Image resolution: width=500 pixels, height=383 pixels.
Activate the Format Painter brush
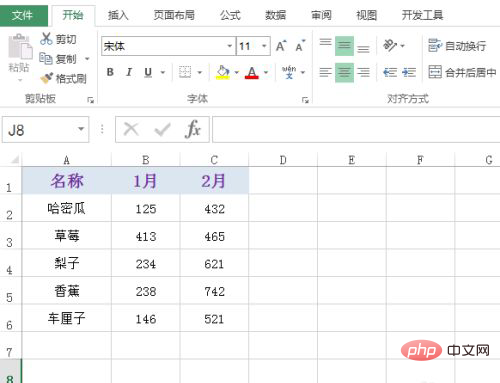pos(46,78)
